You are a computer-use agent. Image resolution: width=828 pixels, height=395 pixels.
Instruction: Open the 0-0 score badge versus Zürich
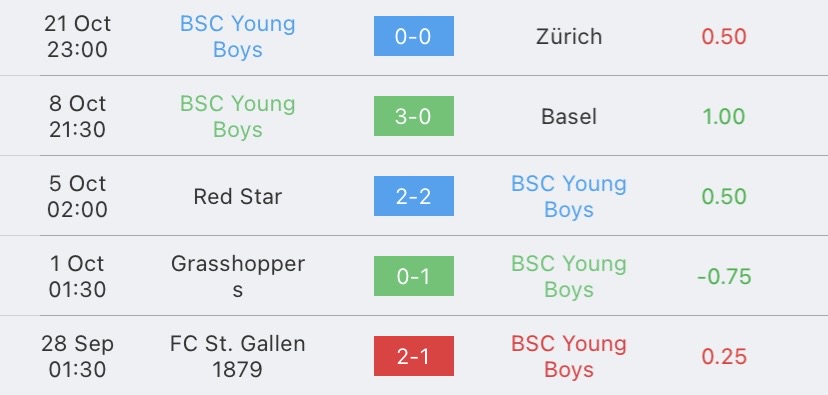pyautogui.click(x=413, y=36)
